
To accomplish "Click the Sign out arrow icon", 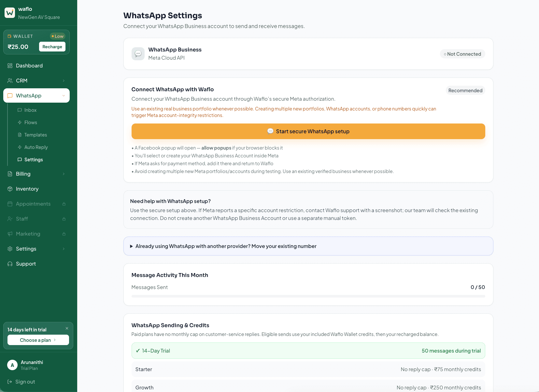I will pos(10,382).
